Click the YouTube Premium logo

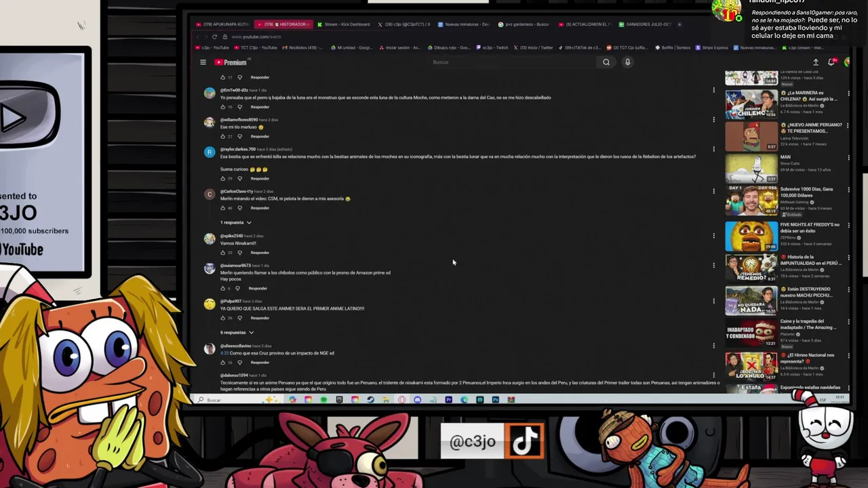pos(231,62)
